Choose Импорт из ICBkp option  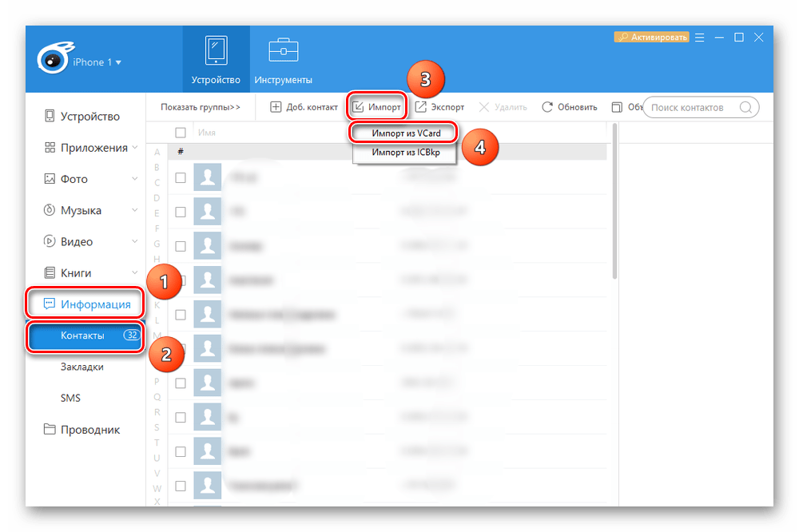click(x=406, y=152)
